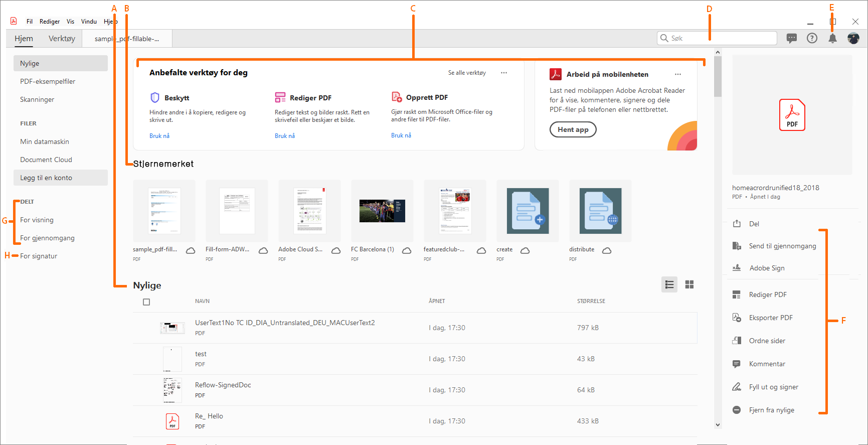Click the Acrobat logo in title bar
Image resolution: width=868 pixels, height=445 pixels.
pos(14,21)
